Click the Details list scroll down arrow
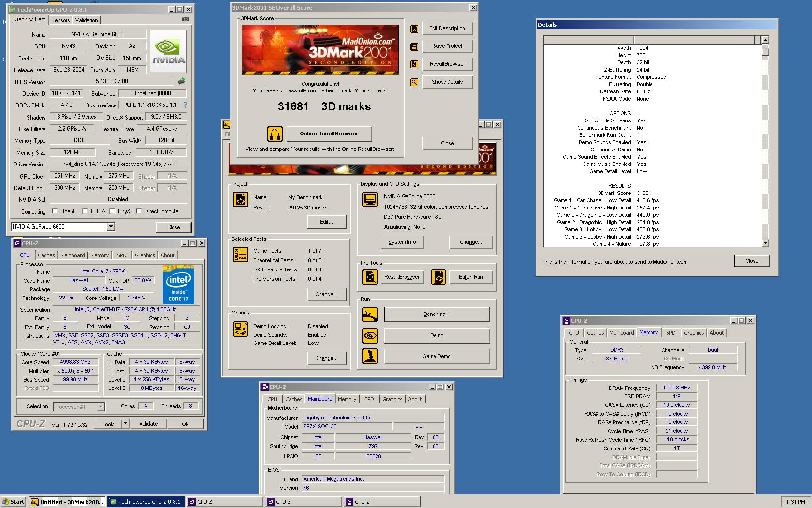The height and width of the screenshot is (508, 812). pyautogui.click(x=765, y=243)
